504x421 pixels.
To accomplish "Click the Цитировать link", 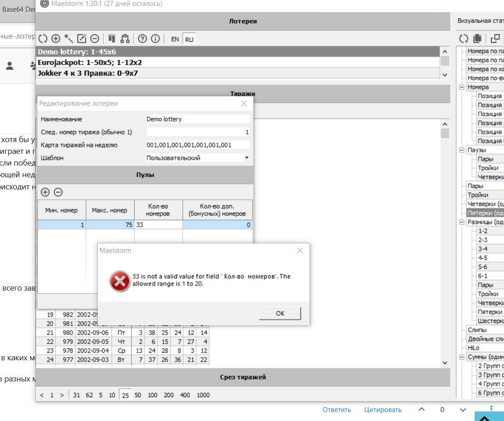I will [382, 410].
